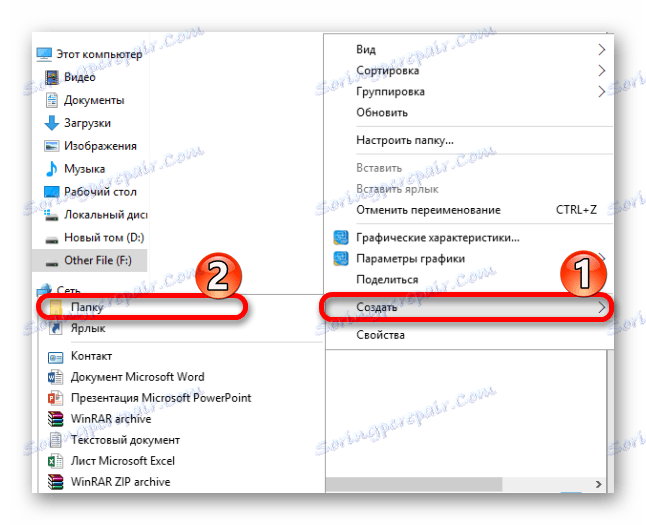Image resolution: width=646 pixels, height=525 pixels.
Task: Expand the Сортировка submenu arrow
Action: pyautogui.click(x=602, y=70)
